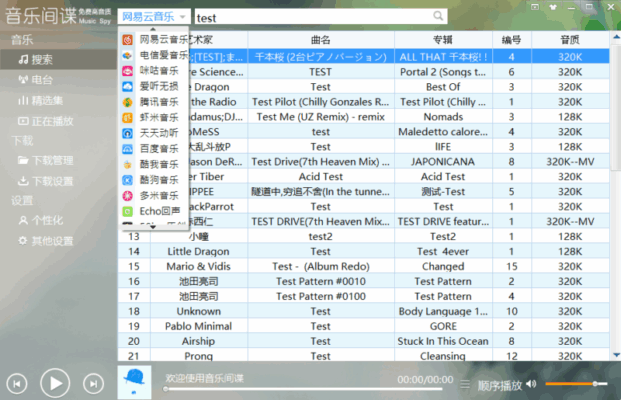Viewport: 621px width, 400px height.
Task: Sort by the 曲名 column header
Action: click(x=321, y=40)
